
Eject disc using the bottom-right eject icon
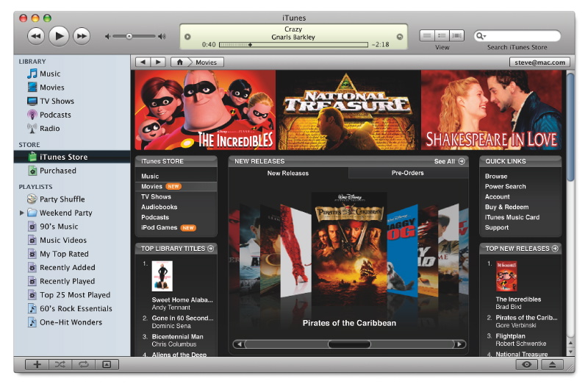click(x=552, y=364)
